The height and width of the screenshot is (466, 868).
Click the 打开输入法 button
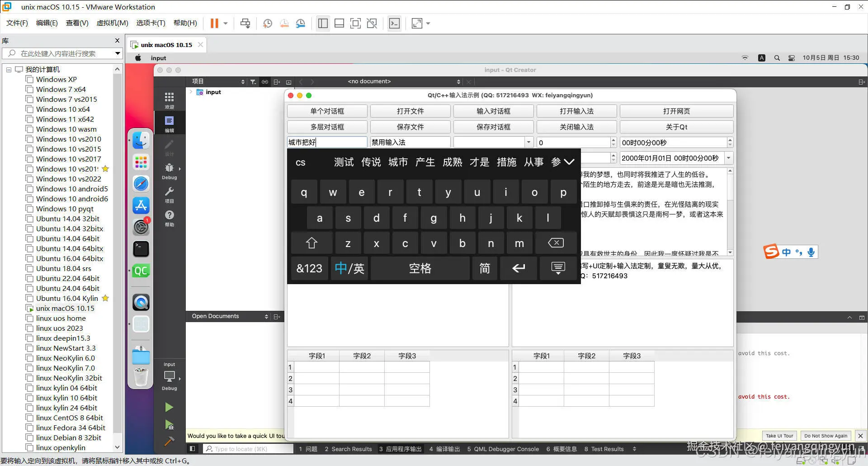pos(576,111)
